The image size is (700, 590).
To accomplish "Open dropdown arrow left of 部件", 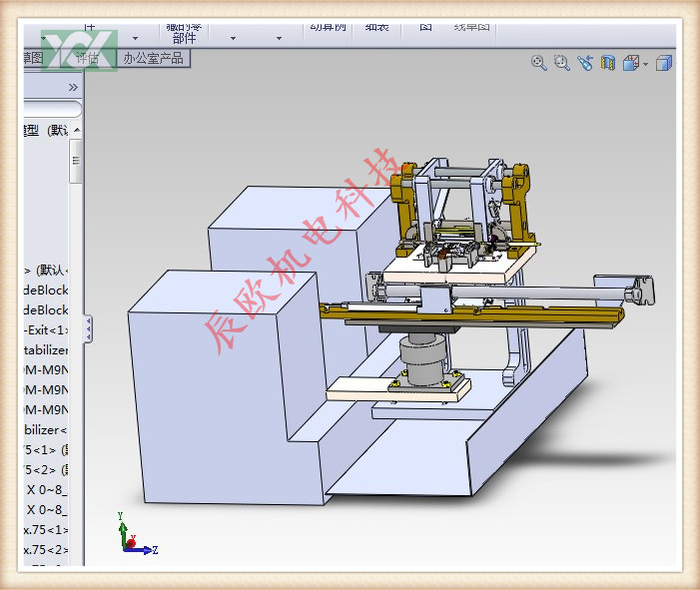I will pos(135,38).
